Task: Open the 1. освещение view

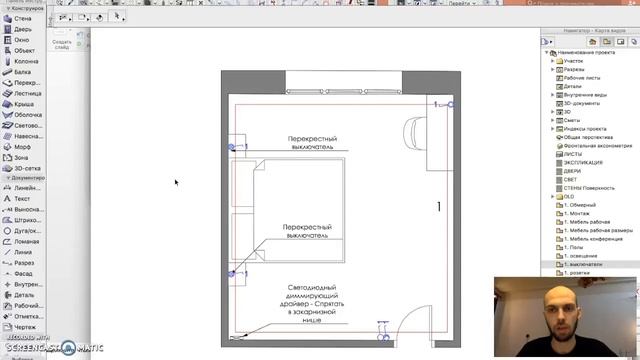Action: coord(577,256)
